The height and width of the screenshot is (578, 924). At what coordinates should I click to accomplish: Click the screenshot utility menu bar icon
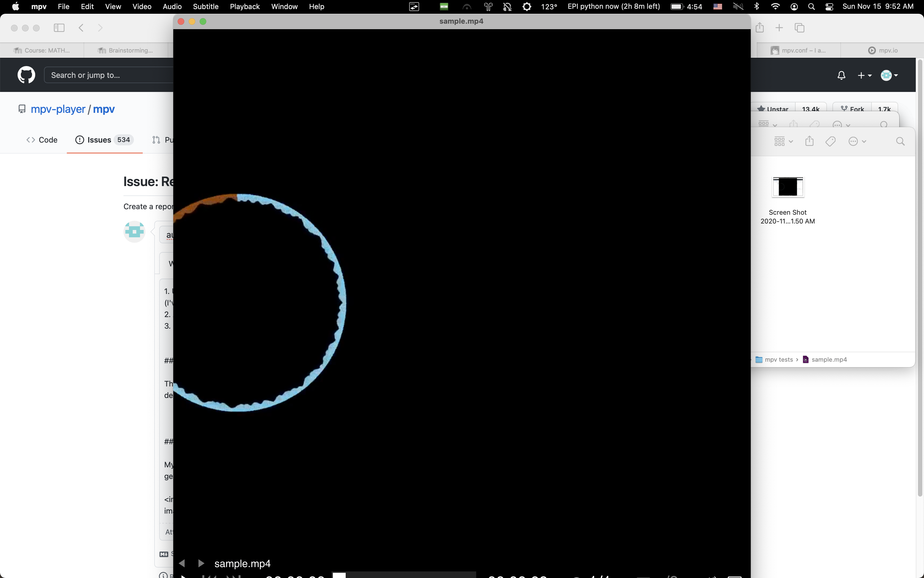pyautogui.click(x=414, y=7)
